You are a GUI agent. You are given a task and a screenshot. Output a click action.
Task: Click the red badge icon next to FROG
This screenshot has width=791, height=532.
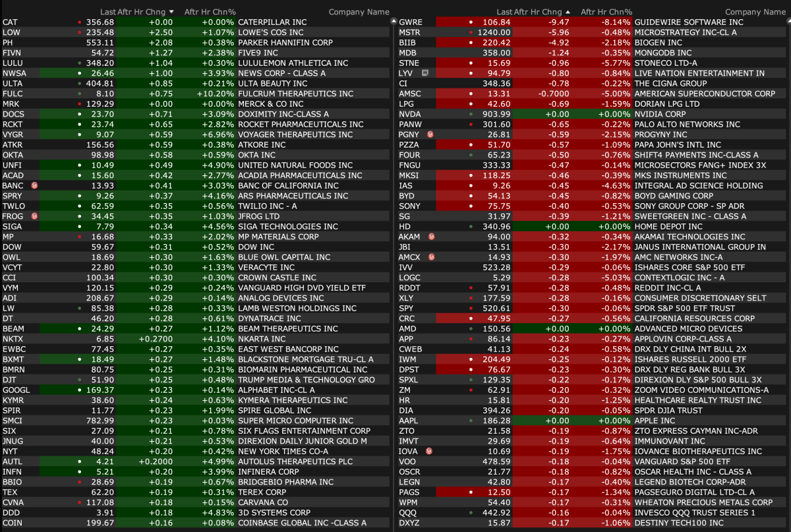click(x=35, y=216)
